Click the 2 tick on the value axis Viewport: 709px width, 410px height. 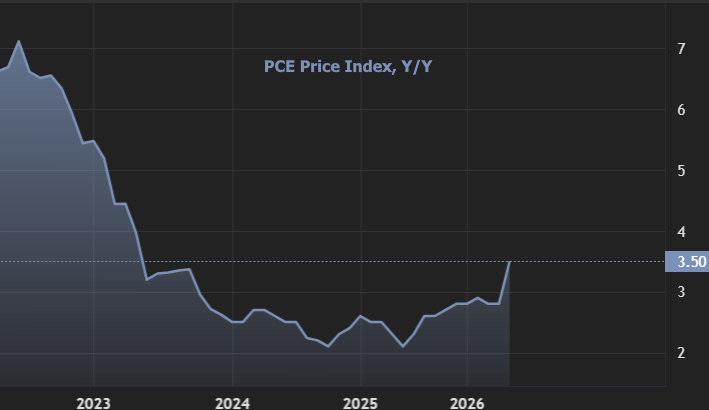(681, 353)
